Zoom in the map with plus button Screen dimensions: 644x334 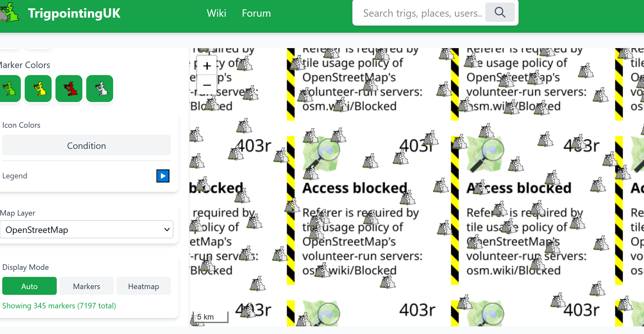point(207,66)
